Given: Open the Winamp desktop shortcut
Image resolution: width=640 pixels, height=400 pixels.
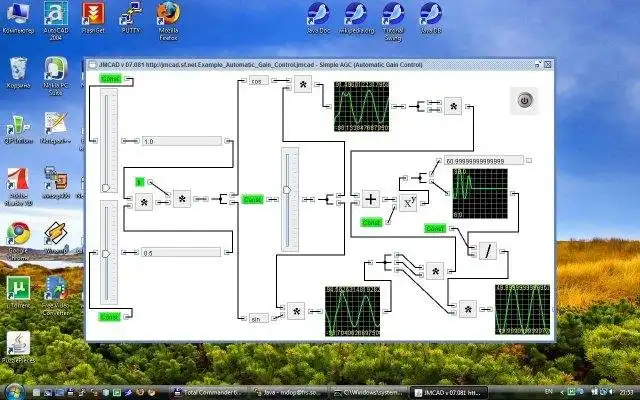Looking at the screenshot, I should [x=56, y=238].
